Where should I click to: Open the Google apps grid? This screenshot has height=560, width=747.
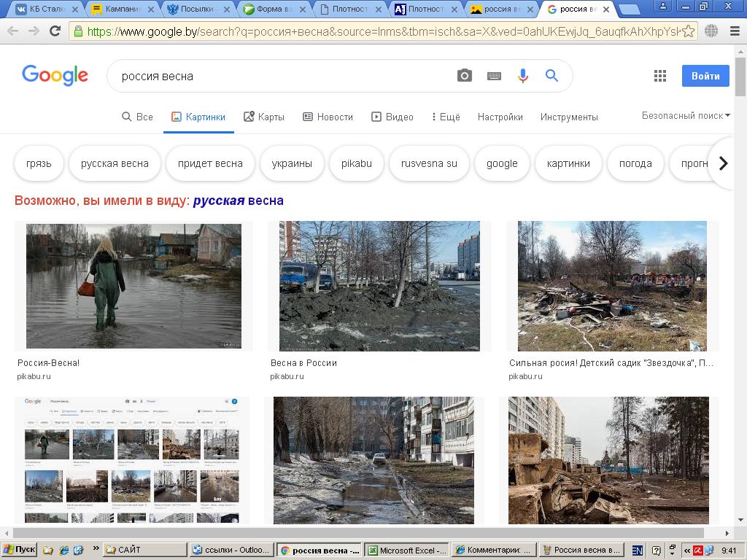(x=660, y=76)
